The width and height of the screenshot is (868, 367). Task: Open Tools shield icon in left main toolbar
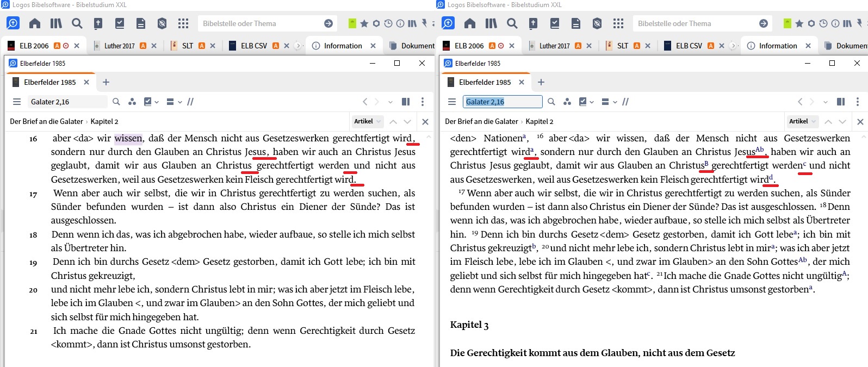coord(162,23)
